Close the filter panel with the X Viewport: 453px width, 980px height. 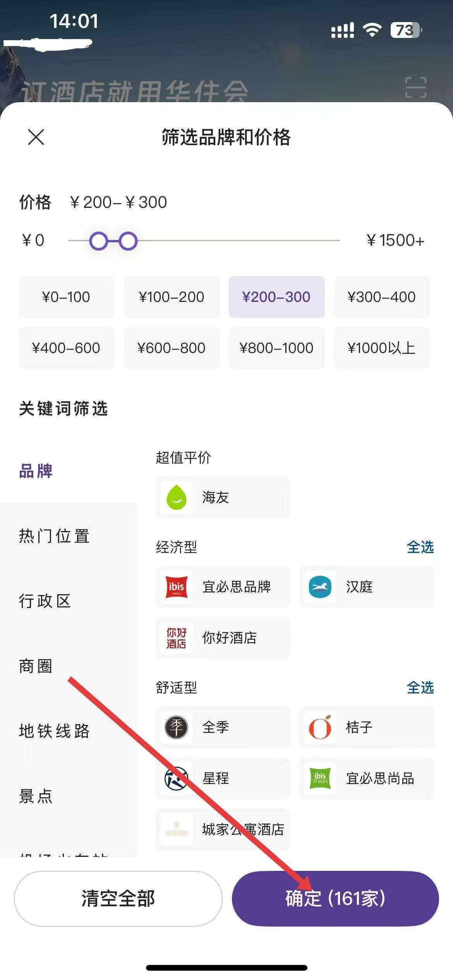[x=36, y=137]
